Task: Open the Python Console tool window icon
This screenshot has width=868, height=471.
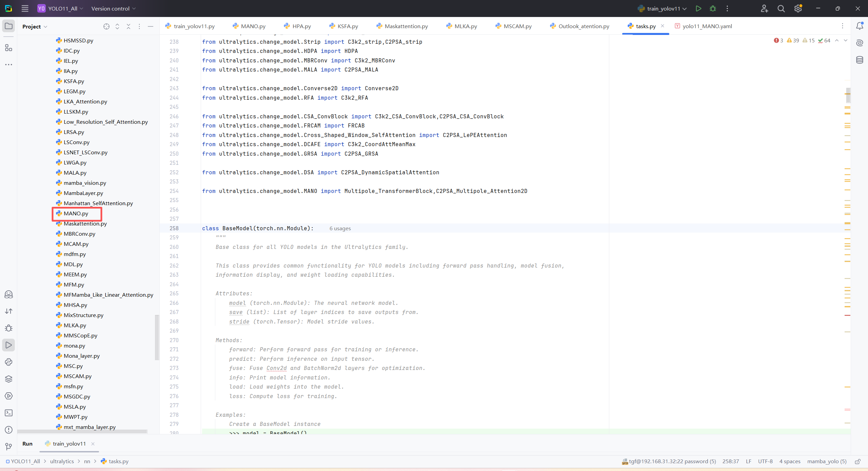Action: pos(8,362)
